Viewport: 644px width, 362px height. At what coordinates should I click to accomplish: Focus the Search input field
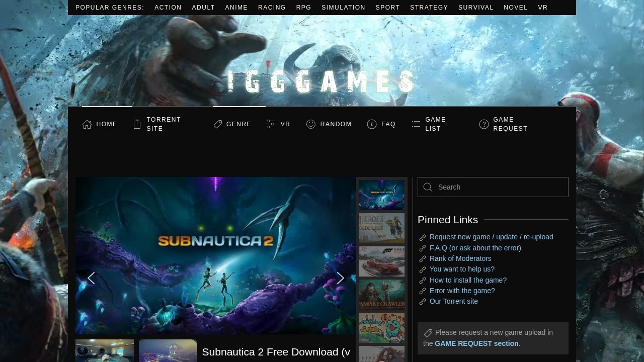(x=493, y=187)
